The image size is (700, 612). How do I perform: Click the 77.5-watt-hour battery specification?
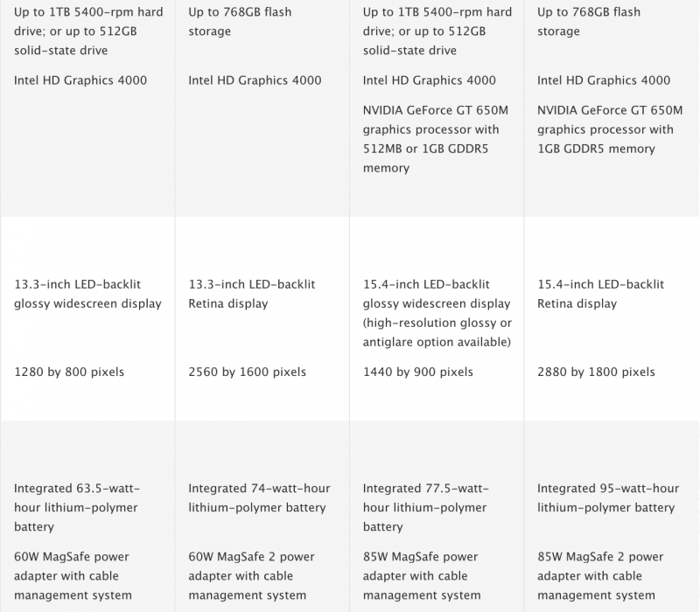pyautogui.click(x=426, y=508)
